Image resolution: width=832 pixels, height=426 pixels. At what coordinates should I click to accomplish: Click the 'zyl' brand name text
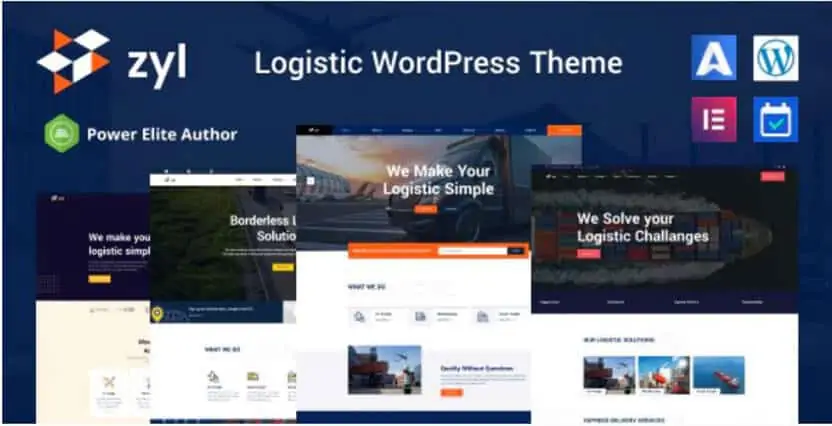point(157,66)
